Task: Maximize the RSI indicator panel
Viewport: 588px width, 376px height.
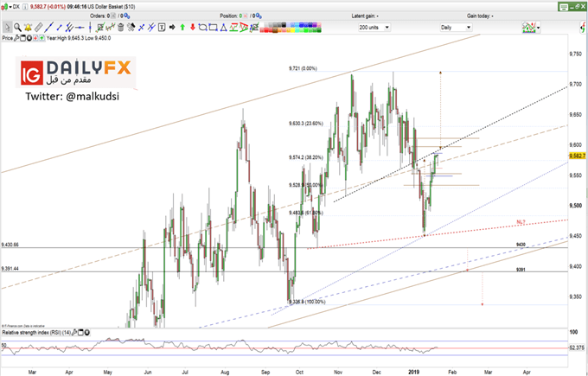Action: point(80,333)
